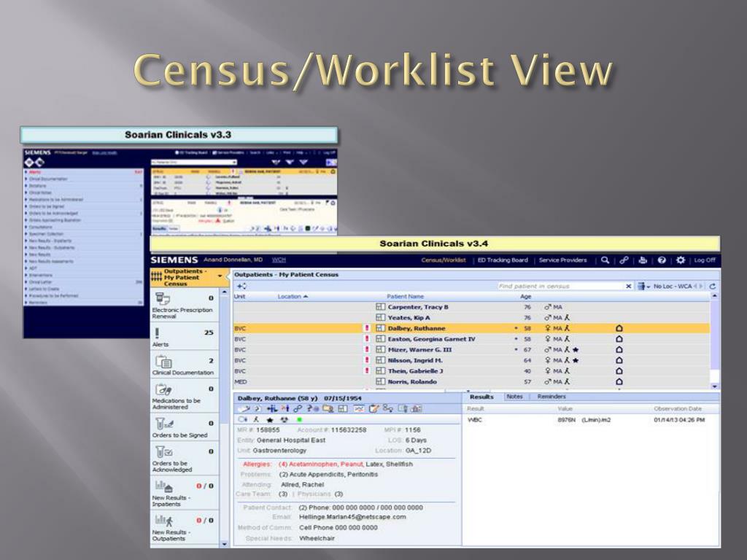The image size is (747, 560).
Task: Click the blue people icon in patient toolbar
Action: click(x=271, y=408)
